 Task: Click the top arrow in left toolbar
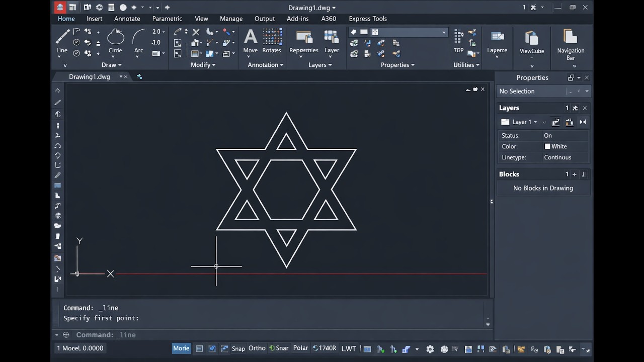pos(57,90)
